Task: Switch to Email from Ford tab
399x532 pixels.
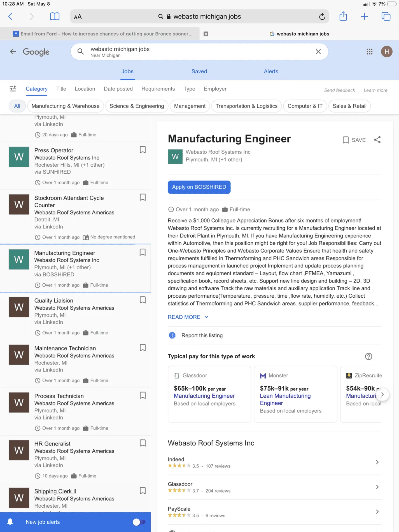Action: coord(102,34)
